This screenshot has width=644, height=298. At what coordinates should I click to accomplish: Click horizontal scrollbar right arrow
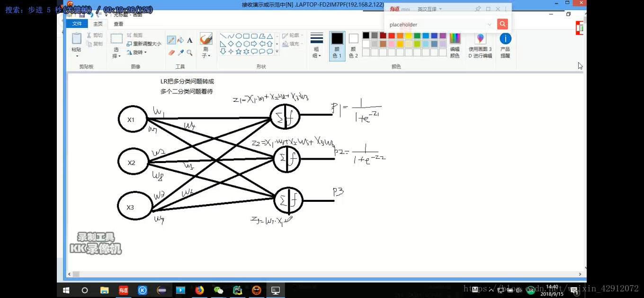click(580, 274)
